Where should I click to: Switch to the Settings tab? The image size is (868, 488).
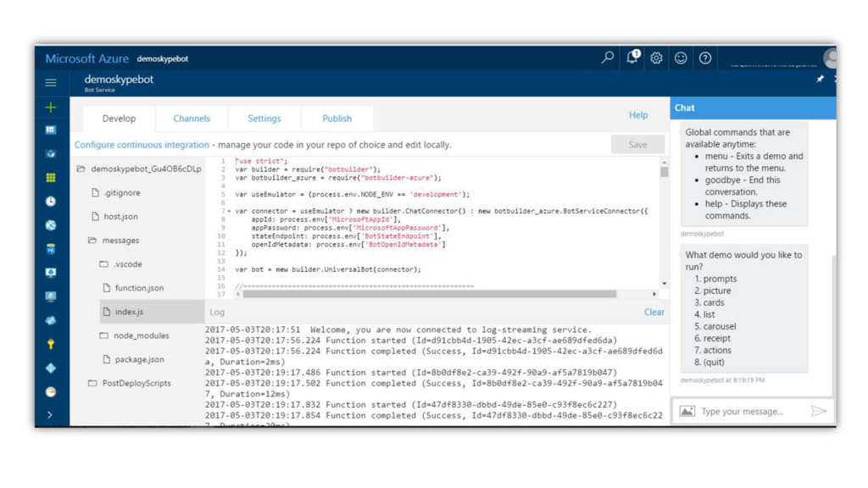pos(264,119)
